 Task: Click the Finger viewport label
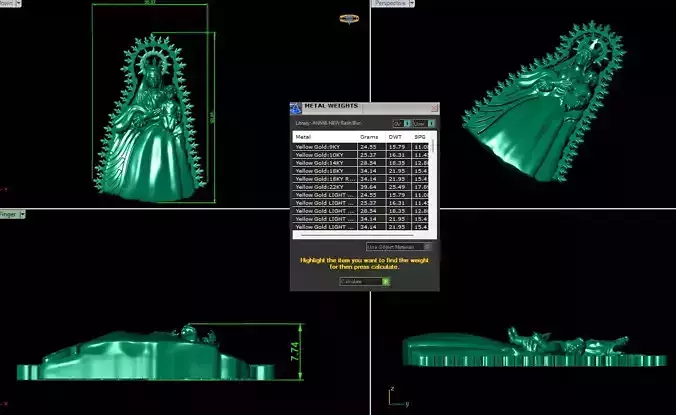pos(9,214)
